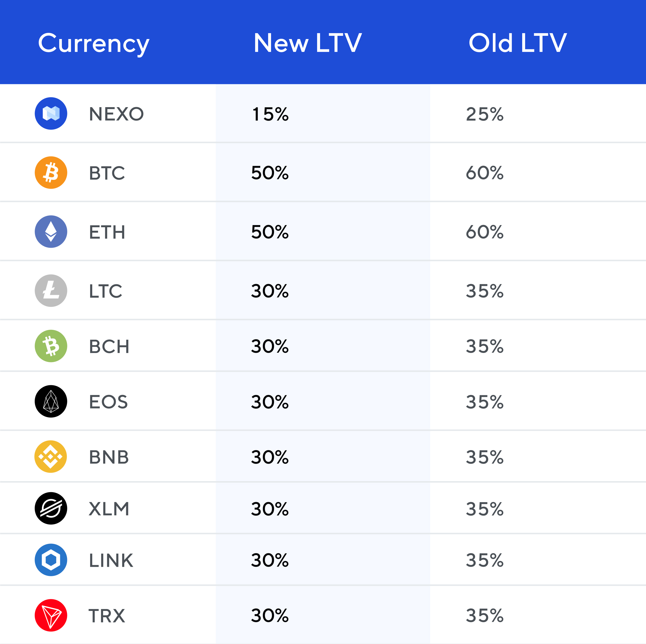Select the blue Chainlink LINK icon
This screenshot has height=644, width=646.
(51, 560)
